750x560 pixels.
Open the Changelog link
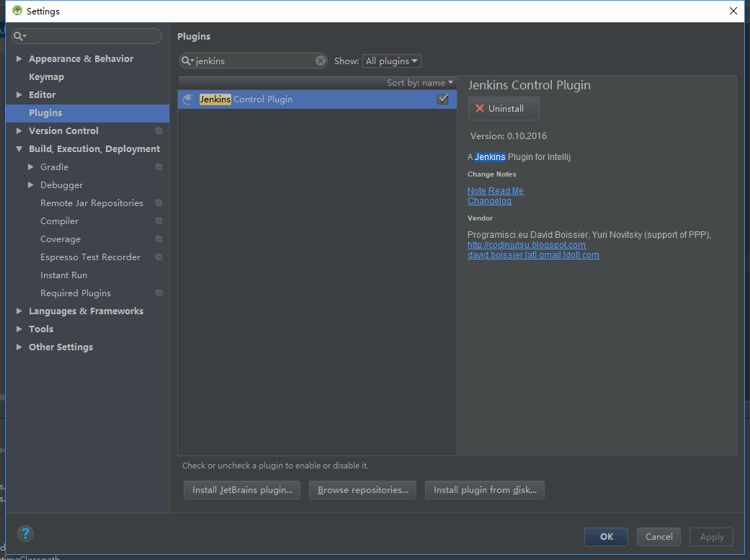click(x=489, y=201)
